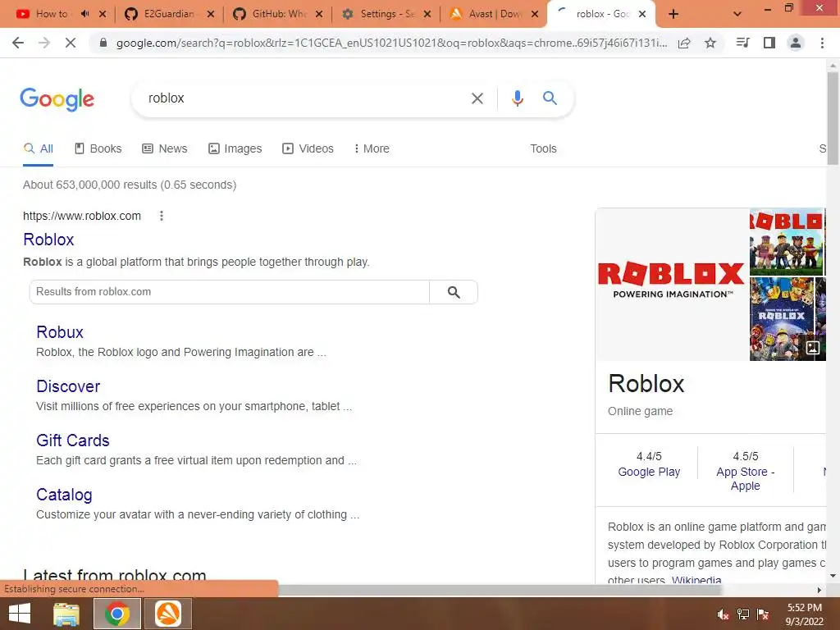Search within roblox.com results magnifier button
This screenshot has height=630, width=840.
click(454, 292)
